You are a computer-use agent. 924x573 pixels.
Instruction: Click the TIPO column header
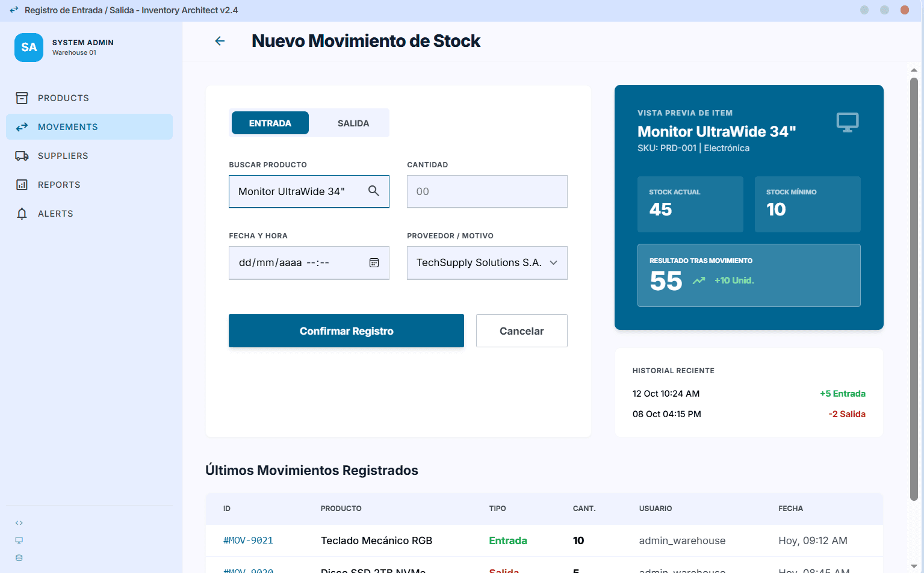click(x=498, y=509)
